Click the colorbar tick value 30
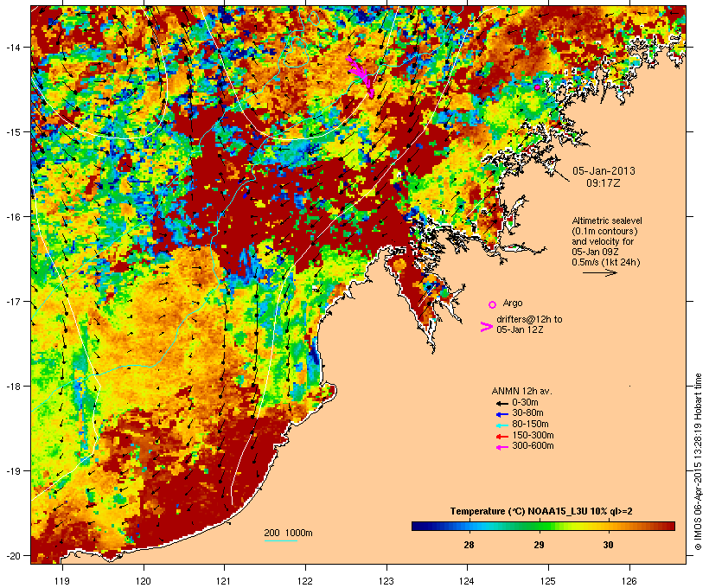Image resolution: width=709 pixels, height=588 pixels. tap(608, 545)
